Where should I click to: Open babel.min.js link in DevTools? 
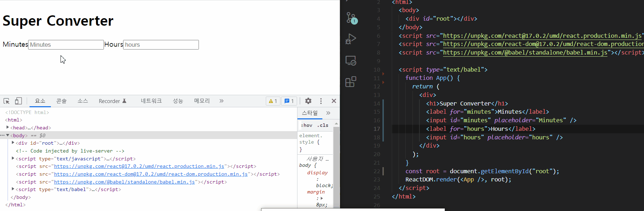pyautogui.click(x=125, y=182)
